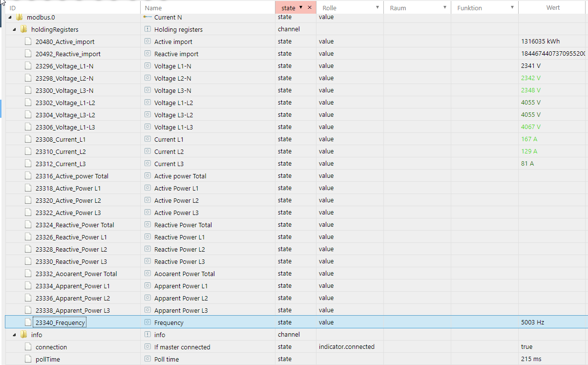Screen dimensions: 588x365
Task: Click the value 2341 V
Action: click(x=531, y=66)
